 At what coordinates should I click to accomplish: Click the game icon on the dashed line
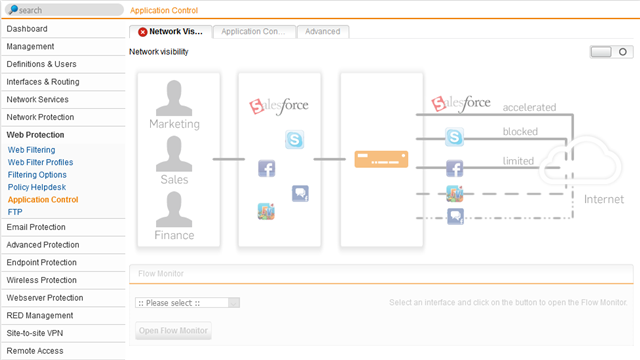tap(455, 193)
